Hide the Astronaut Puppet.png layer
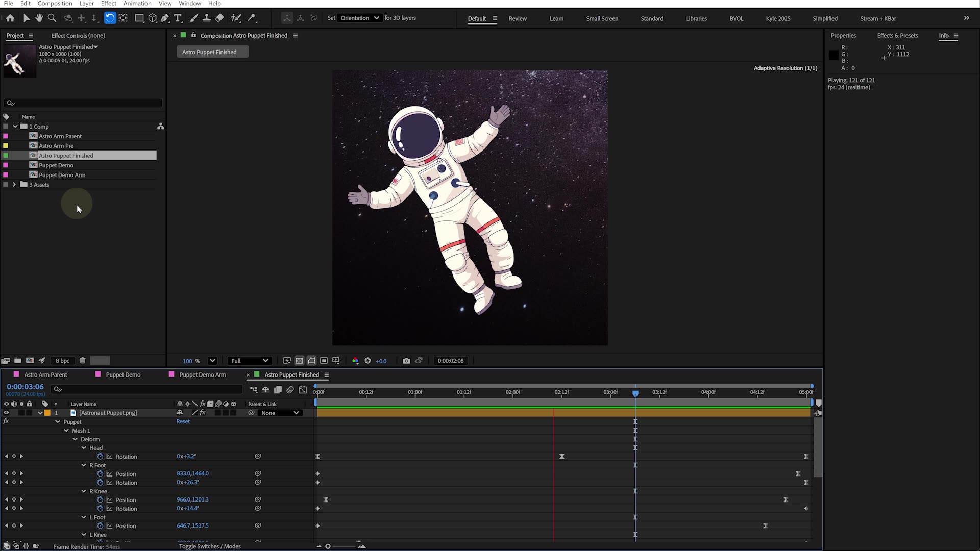 point(6,413)
